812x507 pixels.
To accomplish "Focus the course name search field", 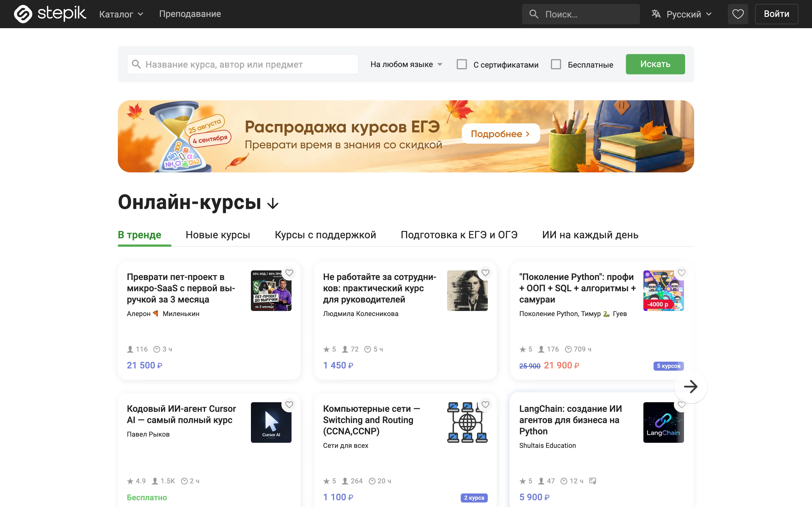I will coord(242,65).
